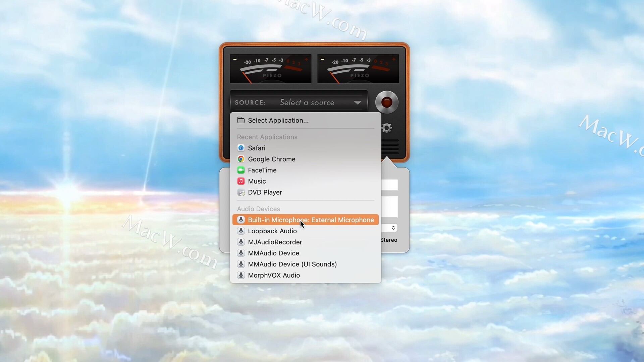The height and width of the screenshot is (362, 644).
Task: Expand the Source dropdown arrow
Action: 358,103
